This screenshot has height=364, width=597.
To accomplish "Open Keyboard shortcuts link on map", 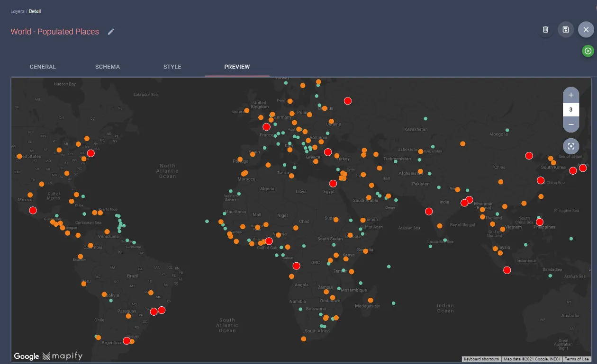I will point(481,359).
